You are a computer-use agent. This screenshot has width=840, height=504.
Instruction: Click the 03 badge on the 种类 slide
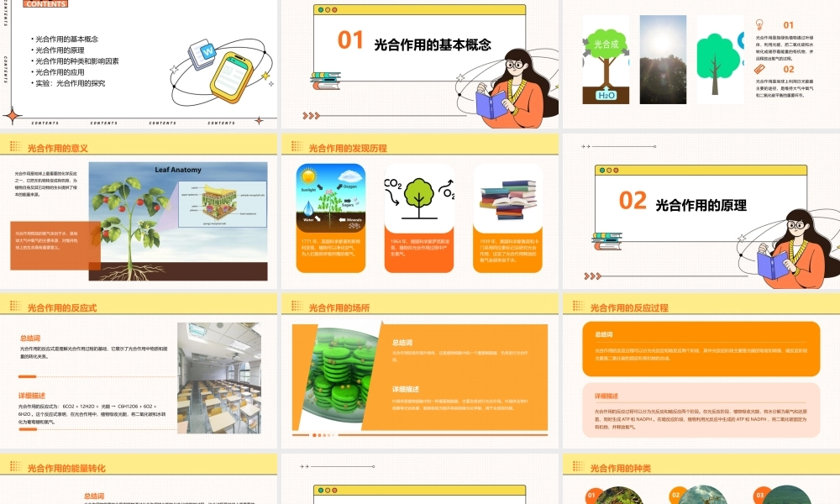pyautogui.click(x=759, y=495)
